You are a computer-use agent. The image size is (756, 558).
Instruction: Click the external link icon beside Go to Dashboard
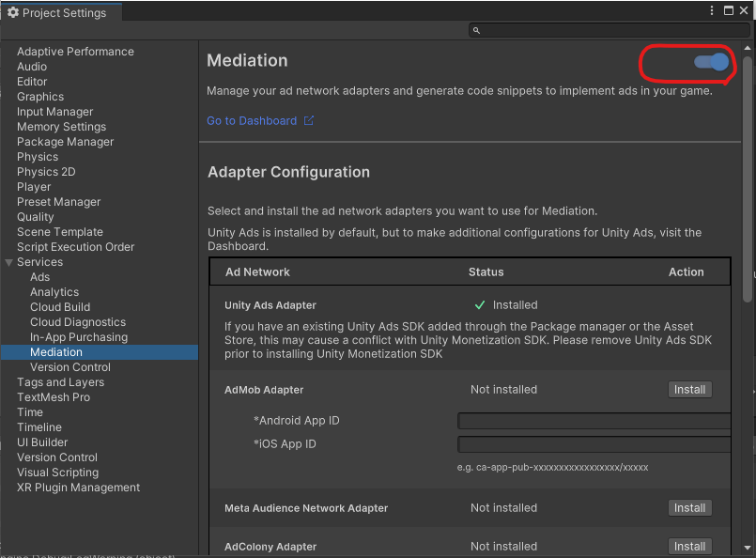[309, 120]
